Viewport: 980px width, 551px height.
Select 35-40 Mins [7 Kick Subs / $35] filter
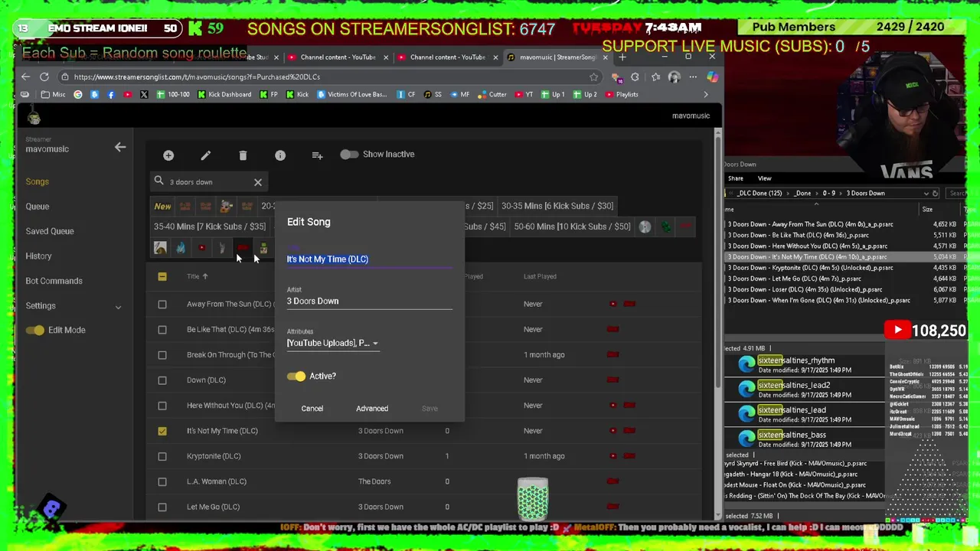tap(210, 227)
